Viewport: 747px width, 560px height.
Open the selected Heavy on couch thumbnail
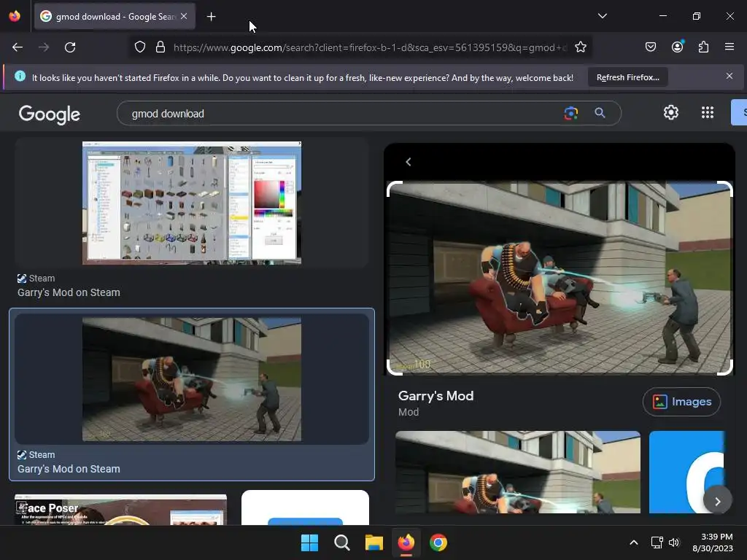coord(192,379)
